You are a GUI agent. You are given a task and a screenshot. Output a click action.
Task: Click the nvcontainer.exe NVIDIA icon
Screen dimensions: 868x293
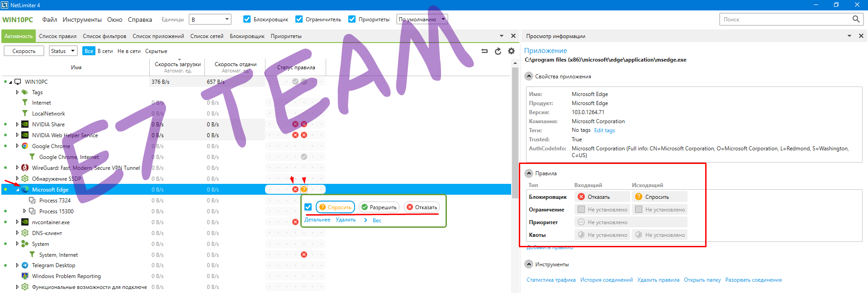(25, 222)
